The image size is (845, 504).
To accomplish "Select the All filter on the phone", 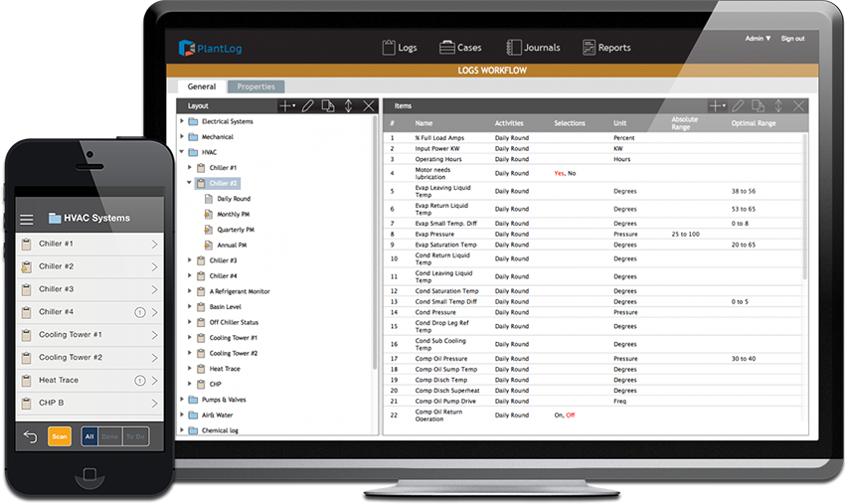I will click(x=89, y=436).
